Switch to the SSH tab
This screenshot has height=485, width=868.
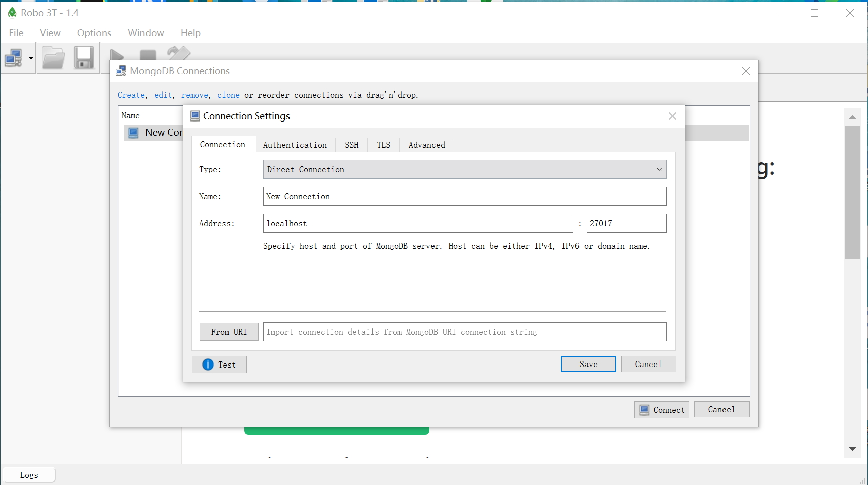pyautogui.click(x=352, y=145)
